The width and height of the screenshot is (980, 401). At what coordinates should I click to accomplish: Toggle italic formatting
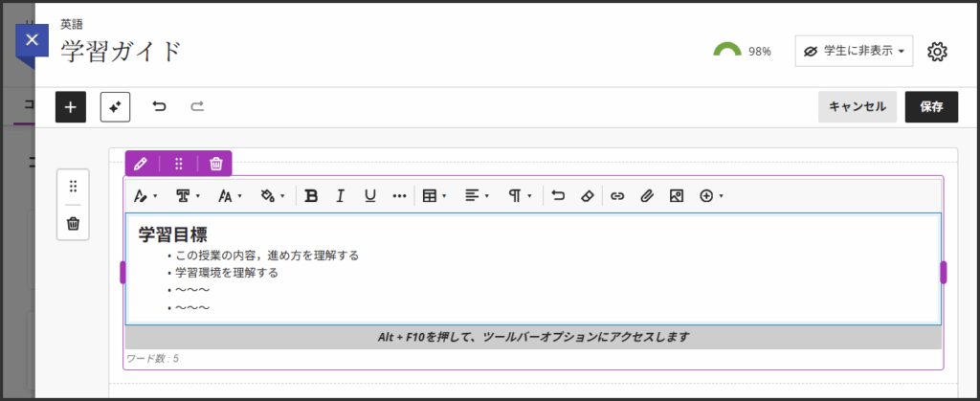[340, 195]
